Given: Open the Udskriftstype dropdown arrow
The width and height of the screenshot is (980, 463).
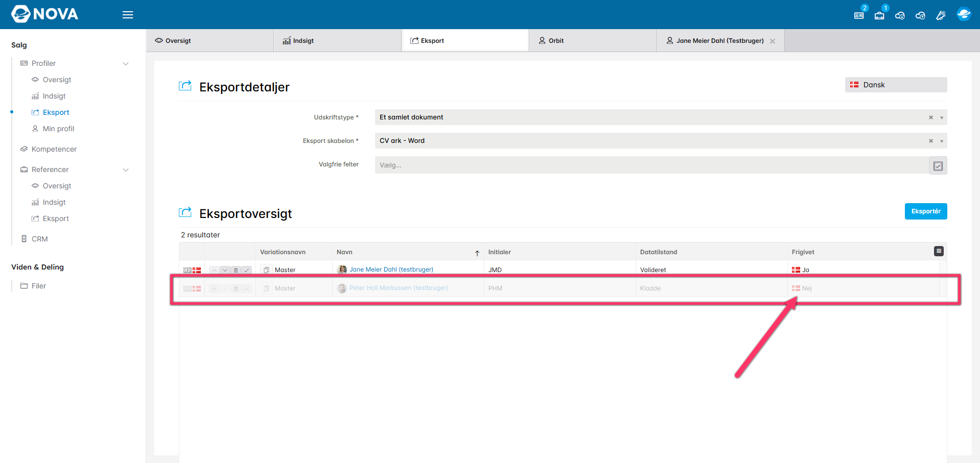Looking at the screenshot, I should click(942, 118).
